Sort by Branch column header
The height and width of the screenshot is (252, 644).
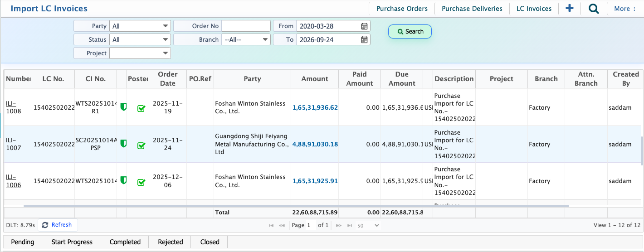(546, 79)
